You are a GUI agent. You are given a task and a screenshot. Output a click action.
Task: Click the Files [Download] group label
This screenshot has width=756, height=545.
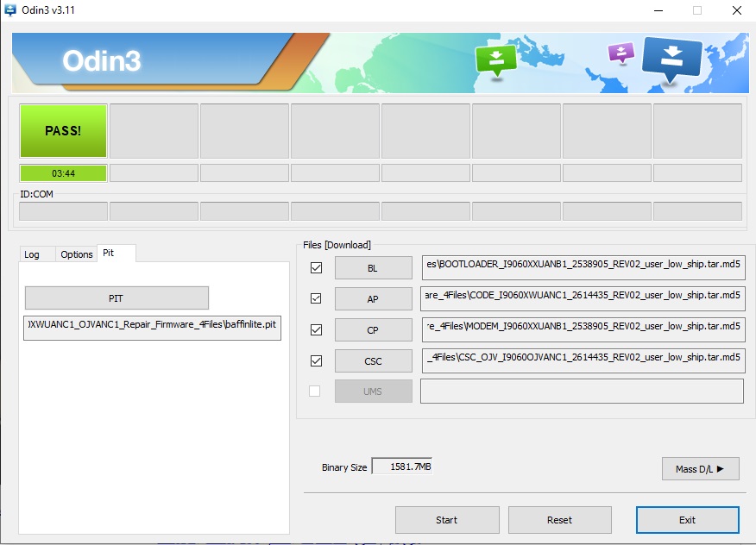337,245
